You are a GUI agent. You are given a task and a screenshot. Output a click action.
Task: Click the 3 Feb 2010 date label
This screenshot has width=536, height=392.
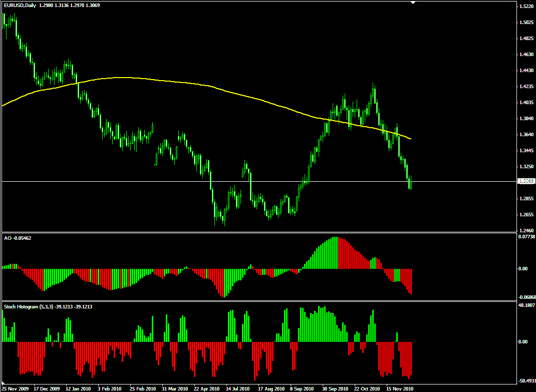(110, 389)
